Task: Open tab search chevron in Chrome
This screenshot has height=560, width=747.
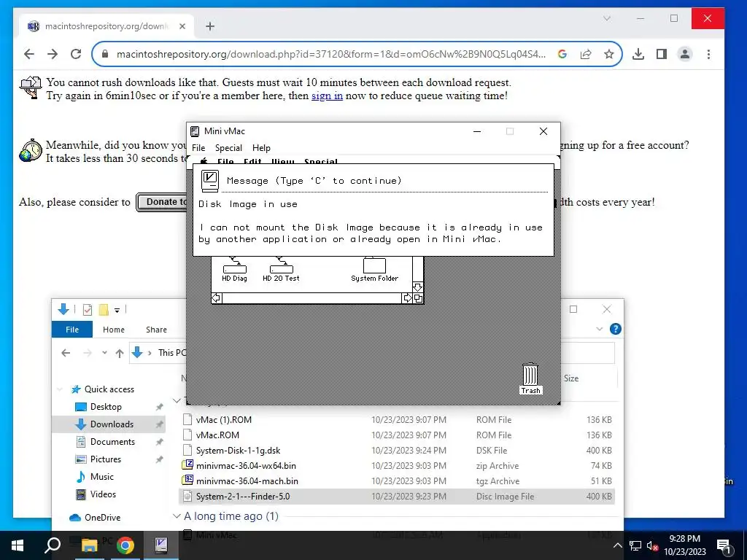Action: (607, 18)
